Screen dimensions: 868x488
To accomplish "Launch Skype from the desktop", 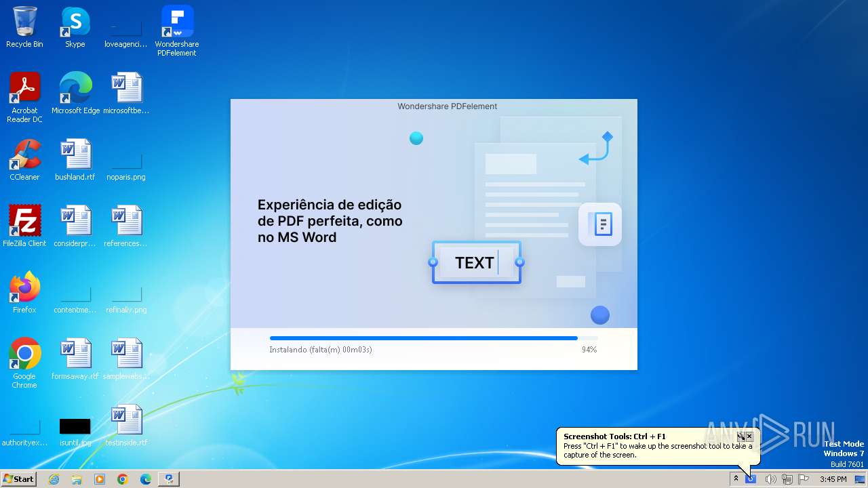I will (75, 27).
